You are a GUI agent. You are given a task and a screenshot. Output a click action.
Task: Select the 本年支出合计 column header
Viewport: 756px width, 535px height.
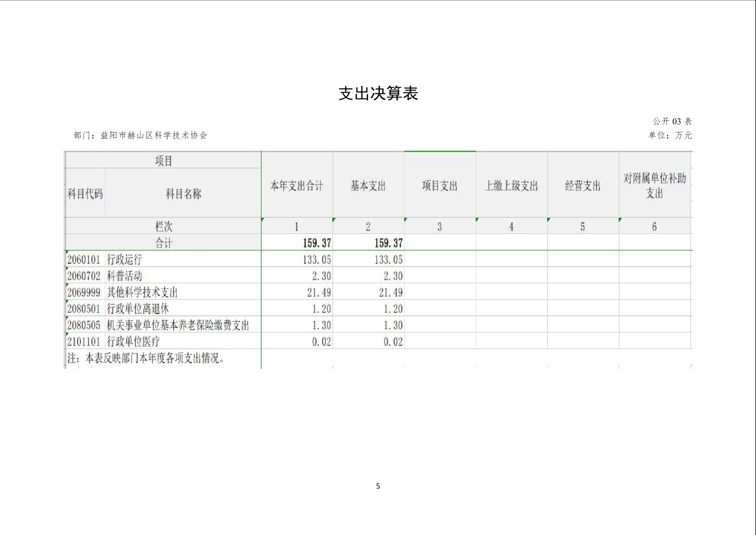click(x=297, y=186)
